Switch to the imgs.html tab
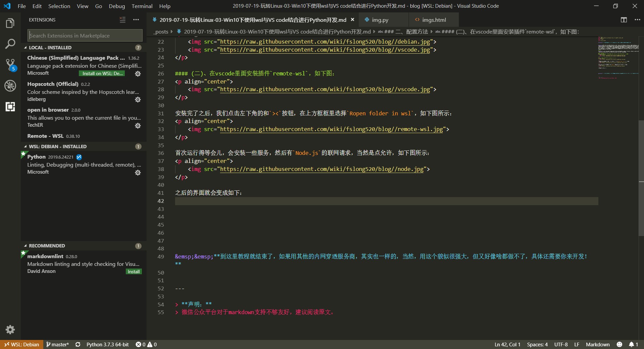Viewport: 644px width, 349px height. [434, 20]
